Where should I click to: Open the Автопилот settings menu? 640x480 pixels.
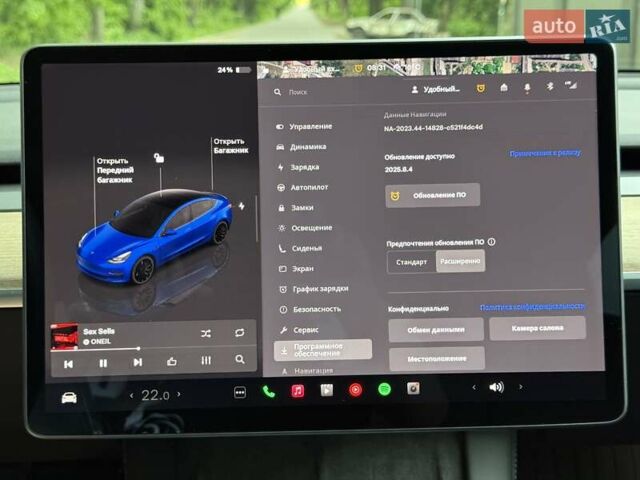309,187
